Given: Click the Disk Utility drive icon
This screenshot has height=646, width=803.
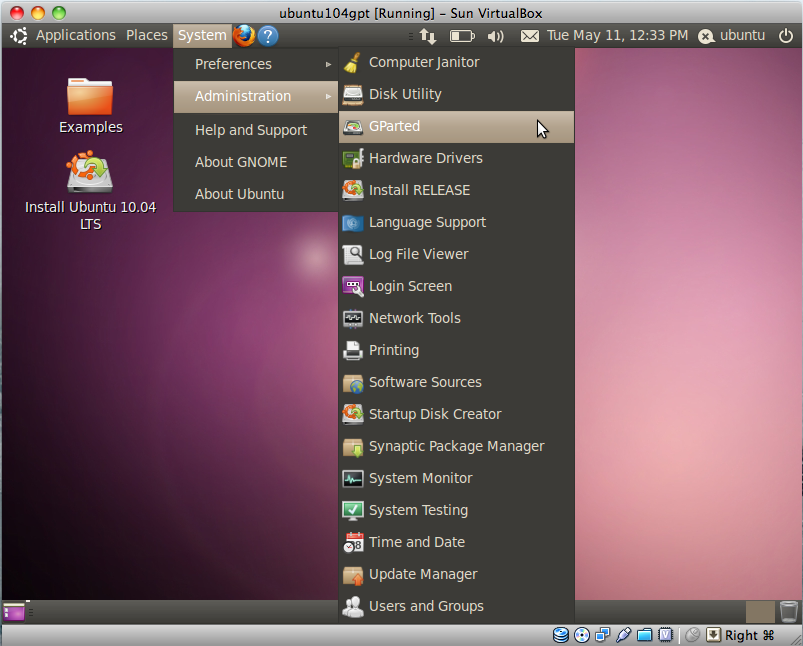Looking at the screenshot, I should pyautogui.click(x=353, y=95).
